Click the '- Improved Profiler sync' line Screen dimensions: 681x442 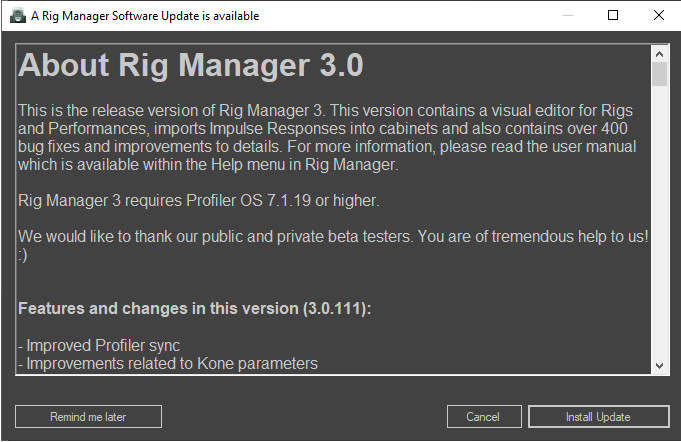tap(99, 346)
